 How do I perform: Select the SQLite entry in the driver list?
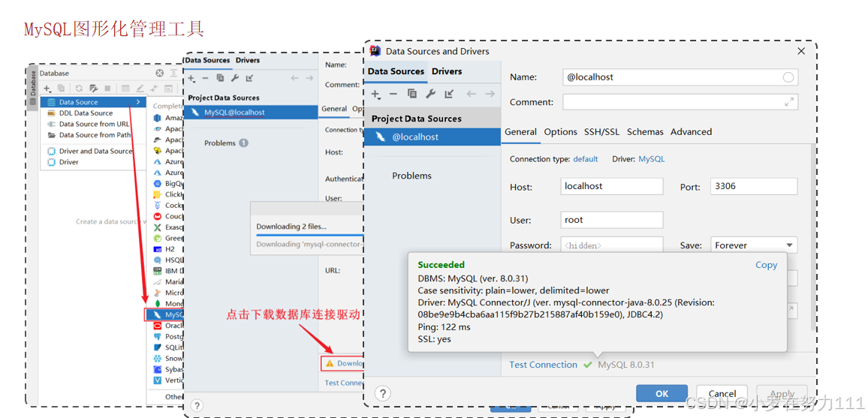tap(167, 347)
